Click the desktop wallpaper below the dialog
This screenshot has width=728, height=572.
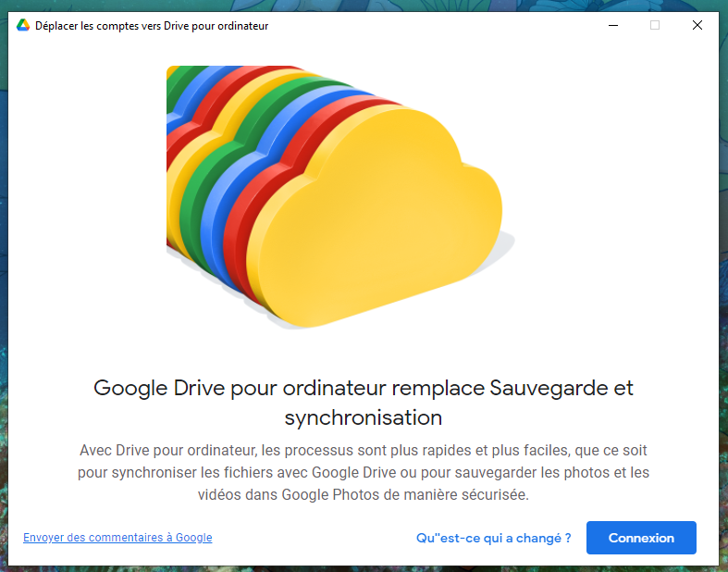coord(364,567)
